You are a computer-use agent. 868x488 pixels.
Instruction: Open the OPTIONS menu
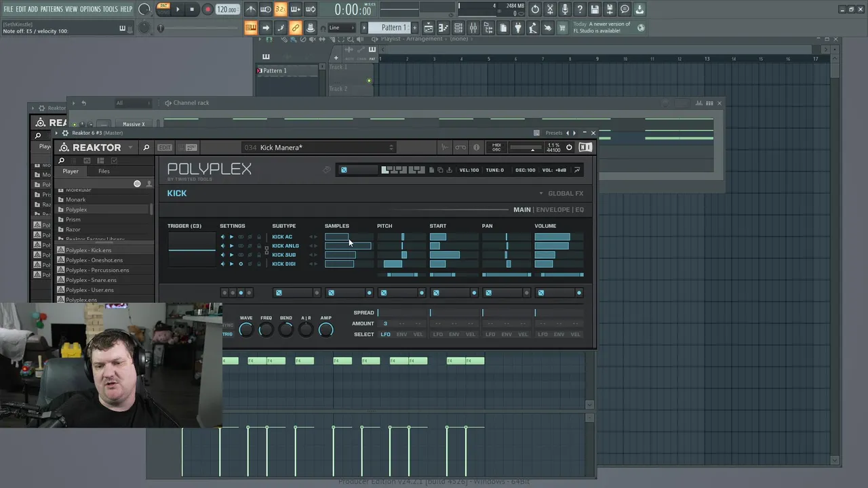[90, 9]
